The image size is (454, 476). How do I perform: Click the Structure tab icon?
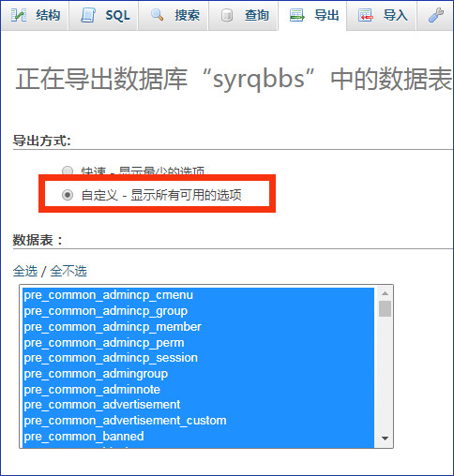click(x=19, y=15)
